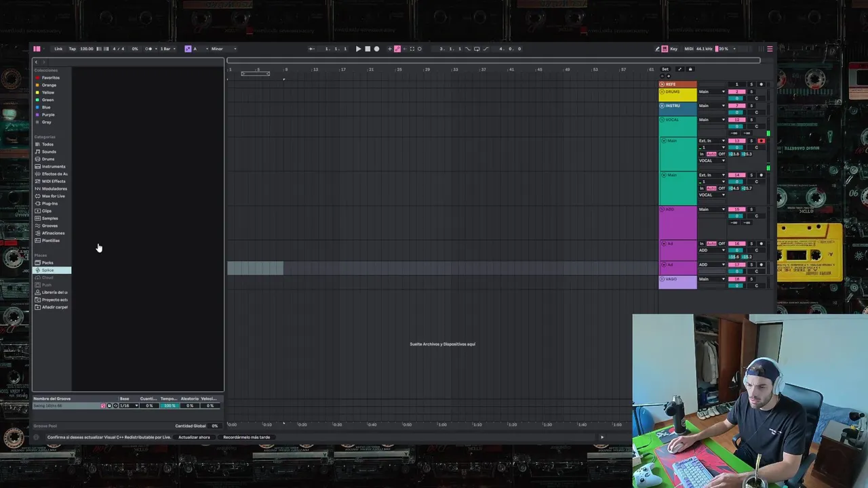Solo track 13
The image size is (868, 488).
pos(751,140)
